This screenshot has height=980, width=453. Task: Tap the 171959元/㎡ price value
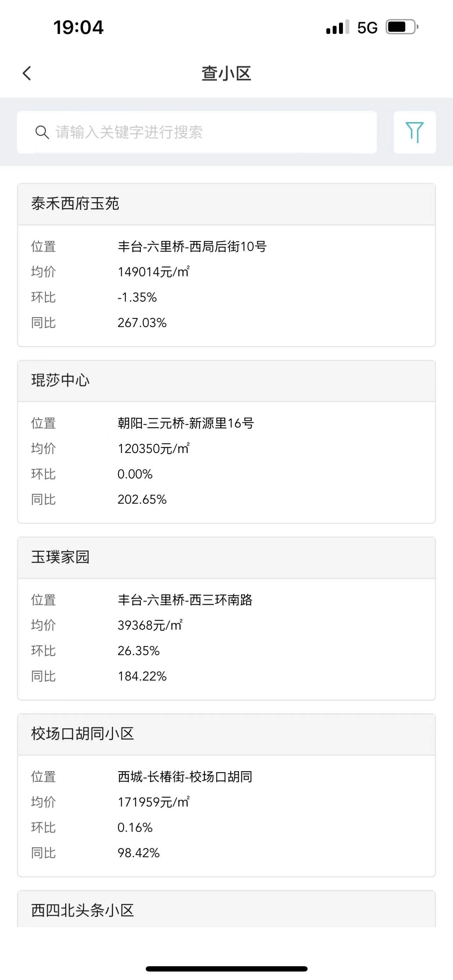[153, 802]
